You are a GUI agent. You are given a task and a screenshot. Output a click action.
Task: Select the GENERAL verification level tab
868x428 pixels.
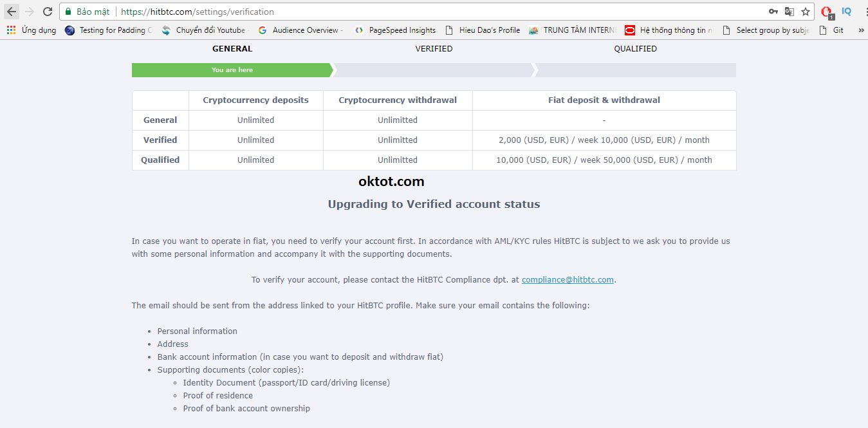point(232,49)
